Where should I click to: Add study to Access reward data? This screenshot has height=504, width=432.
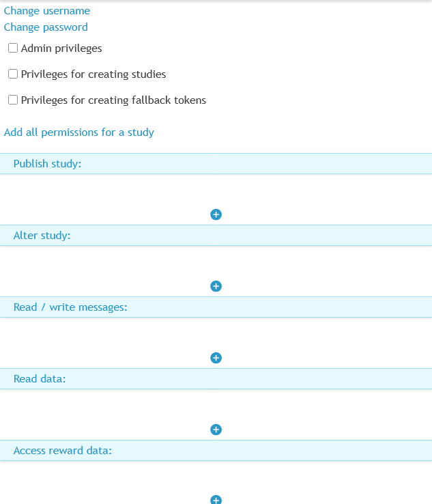(216, 500)
